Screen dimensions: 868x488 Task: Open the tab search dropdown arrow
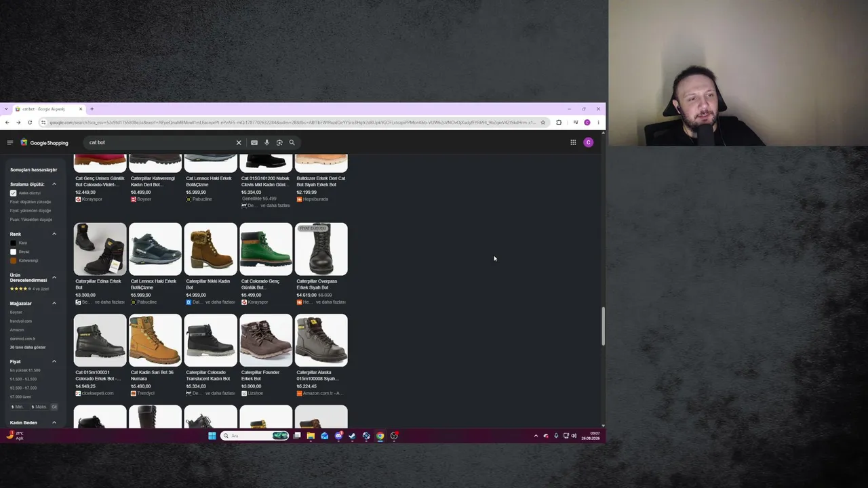[6, 109]
